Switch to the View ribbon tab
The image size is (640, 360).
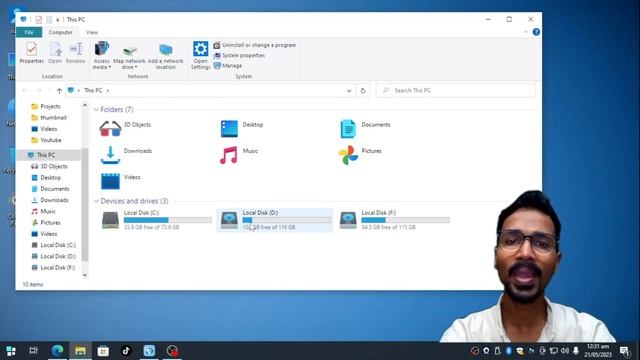92,32
